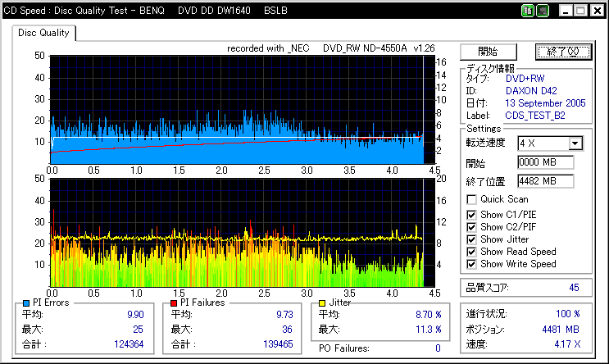
Task: Click the 4482 MB end position field
Action: coord(546,181)
